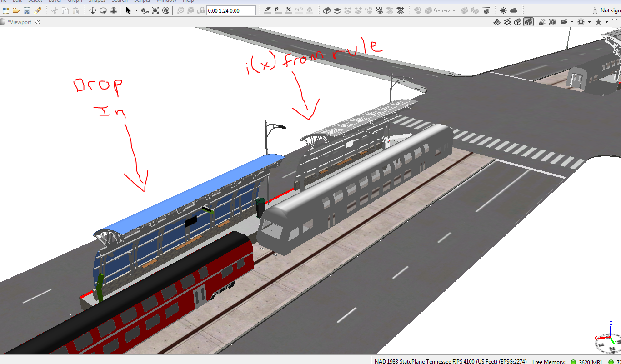This screenshot has width=621, height=364.
Task: Toggle the graph network visibility icon
Action: click(x=507, y=22)
